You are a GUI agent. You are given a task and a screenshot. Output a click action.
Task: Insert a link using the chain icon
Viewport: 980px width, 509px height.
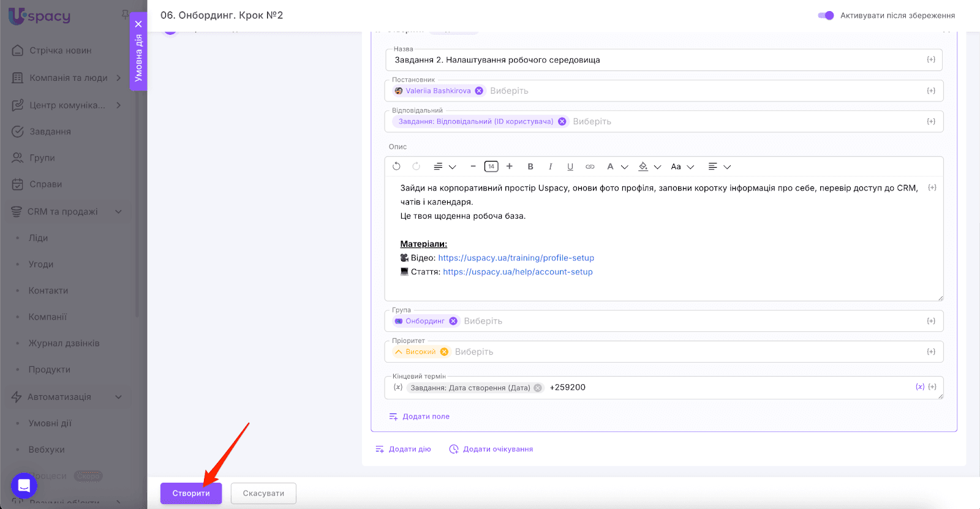tap(590, 167)
